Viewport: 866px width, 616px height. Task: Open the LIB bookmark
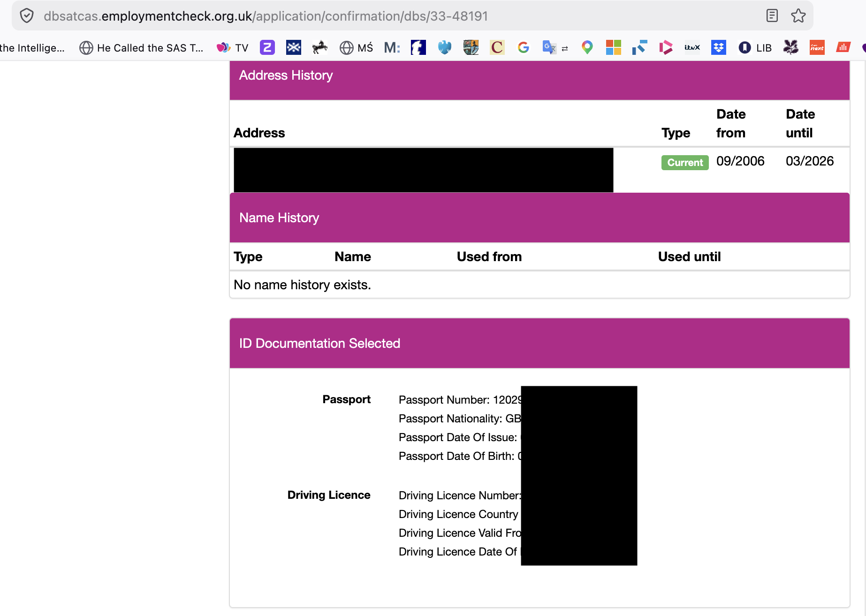click(x=755, y=47)
